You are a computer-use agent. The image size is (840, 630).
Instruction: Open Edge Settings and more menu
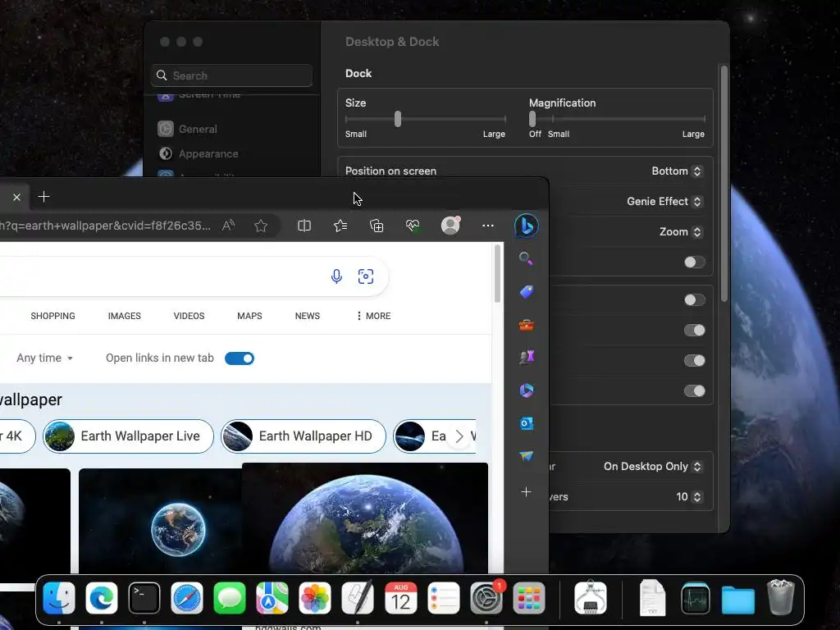coord(487,226)
